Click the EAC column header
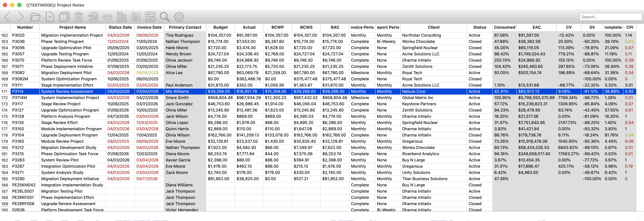This screenshot has width=644, height=221. [x=537, y=27]
